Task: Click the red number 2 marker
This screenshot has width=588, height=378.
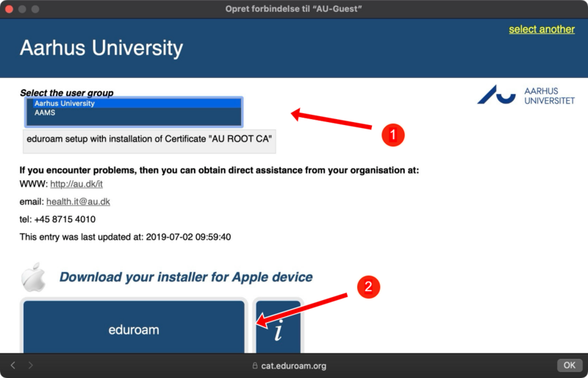Action: tap(368, 288)
